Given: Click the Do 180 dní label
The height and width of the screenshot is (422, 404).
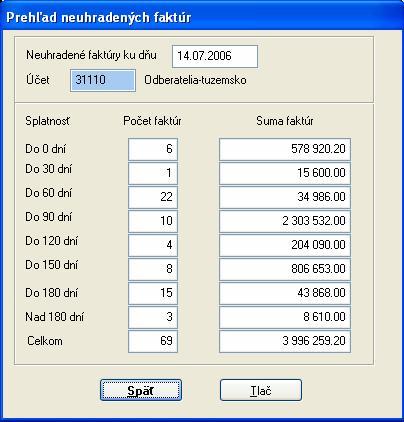Looking at the screenshot, I should (x=52, y=293).
